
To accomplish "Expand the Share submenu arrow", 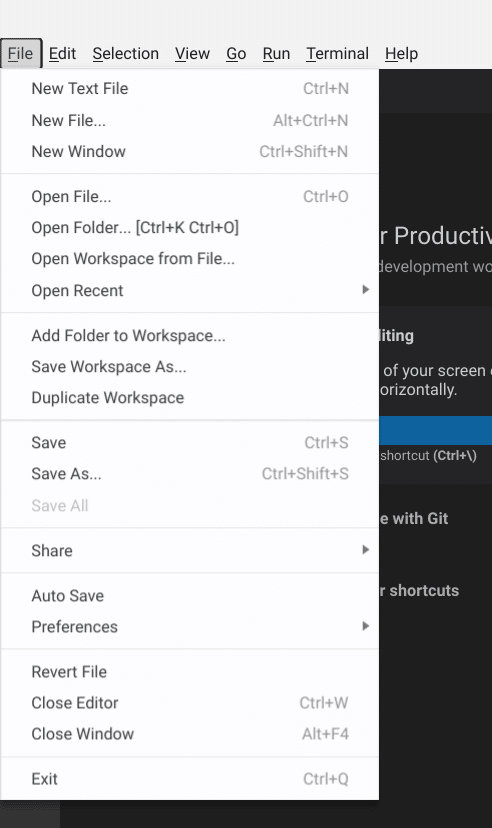I will (x=365, y=550).
